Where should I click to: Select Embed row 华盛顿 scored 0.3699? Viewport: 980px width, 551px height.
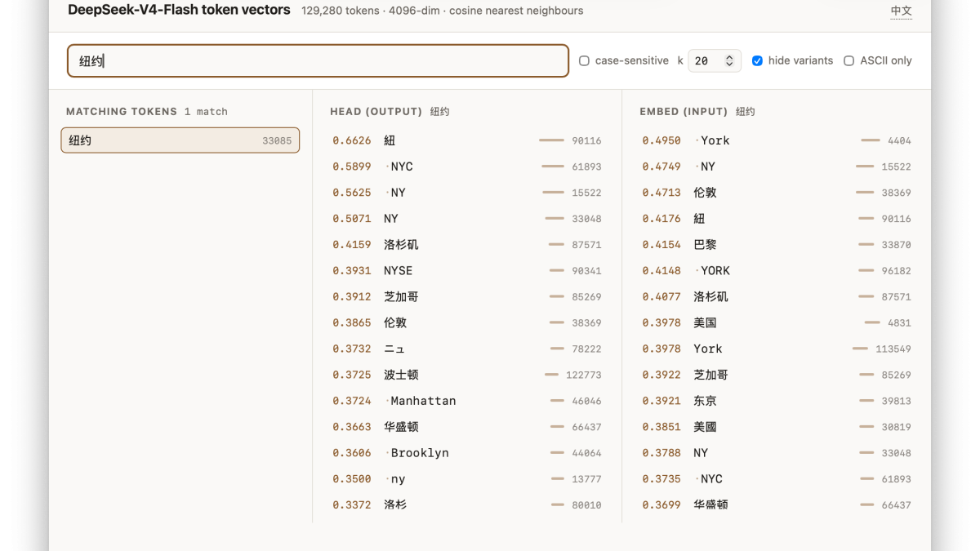pyautogui.click(x=777, y=505)
